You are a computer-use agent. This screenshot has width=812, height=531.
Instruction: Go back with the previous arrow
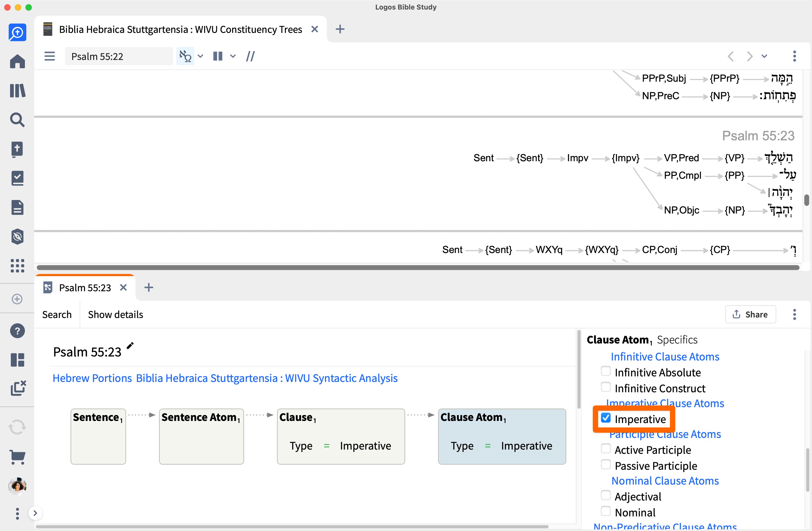[x=730, y=56]
